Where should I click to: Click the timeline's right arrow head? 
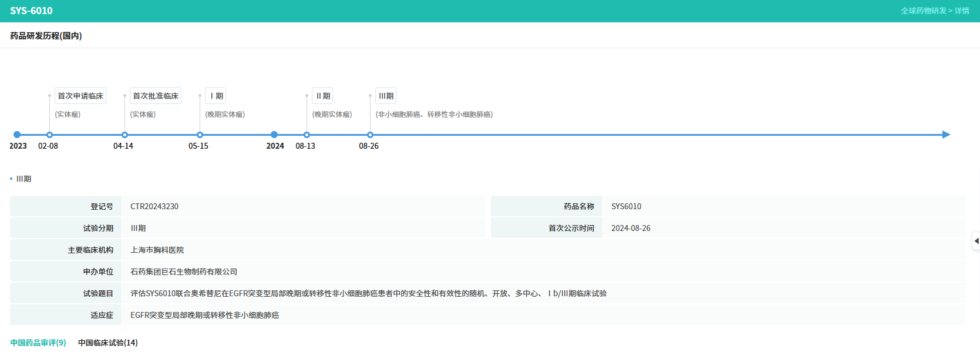pyautogui.click(x=946, y=135)
